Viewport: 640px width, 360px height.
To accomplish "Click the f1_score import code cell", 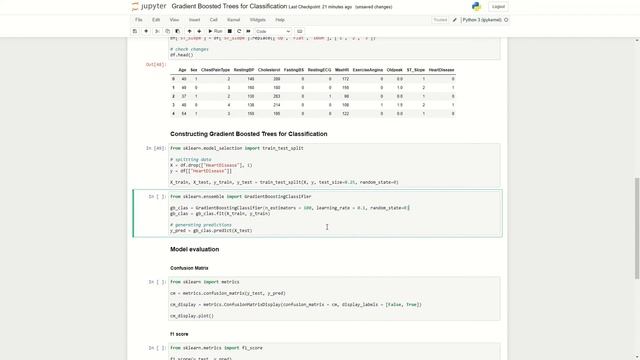I will point(334,351).
